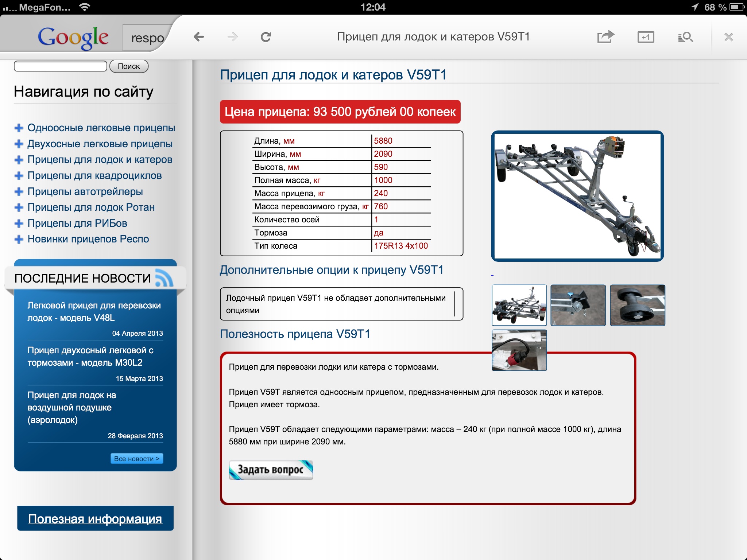Open Двухосные легковые прицепы menu item

[100, 144]
